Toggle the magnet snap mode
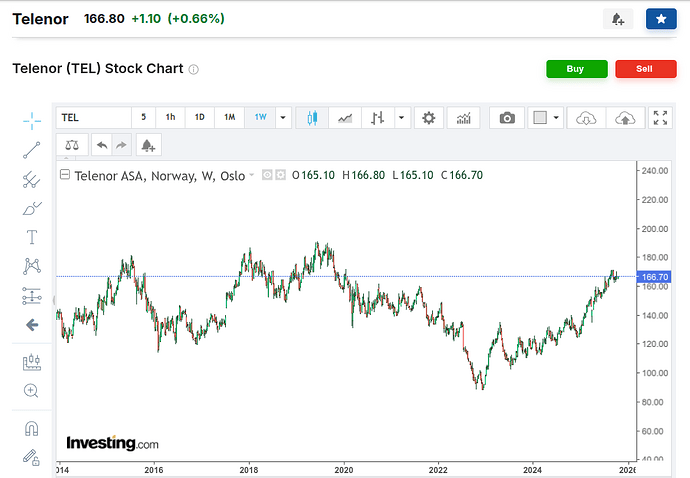690x478 pixels. 32,428
